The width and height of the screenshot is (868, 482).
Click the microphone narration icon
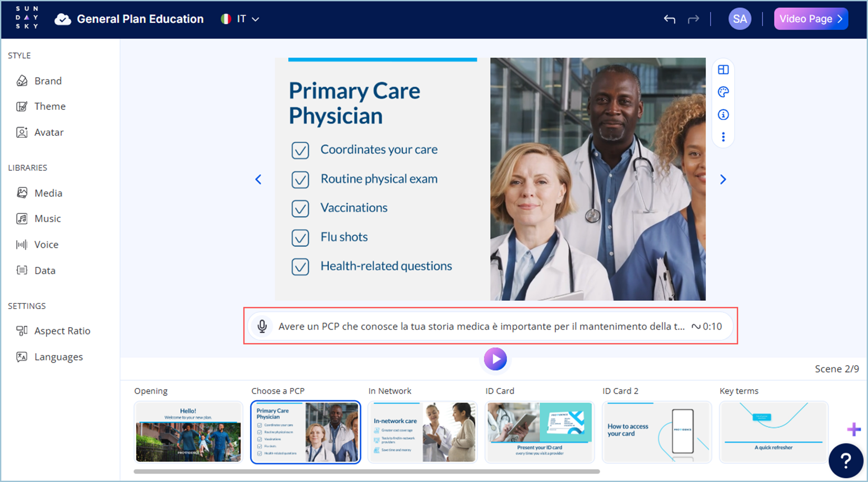click(262, 326)
